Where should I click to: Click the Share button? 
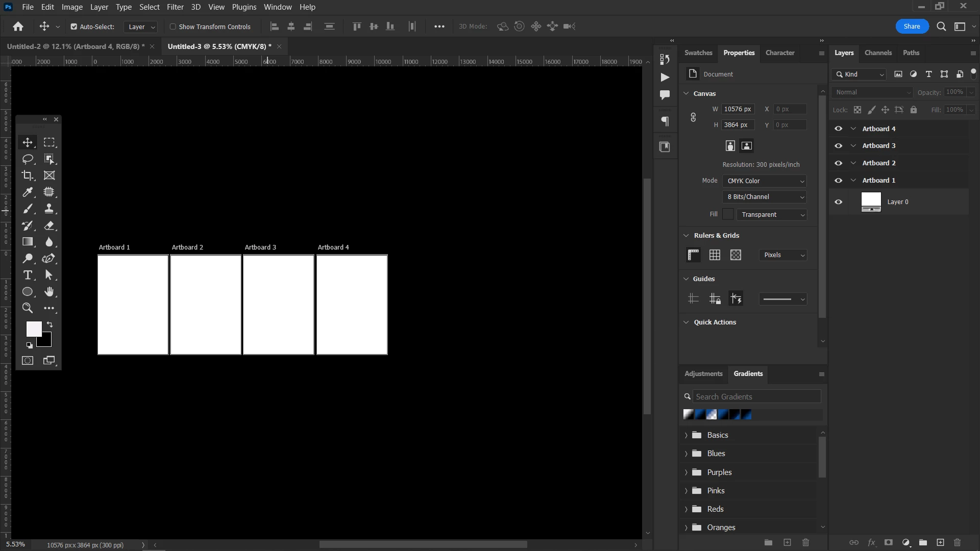click(x=912, y=27)
